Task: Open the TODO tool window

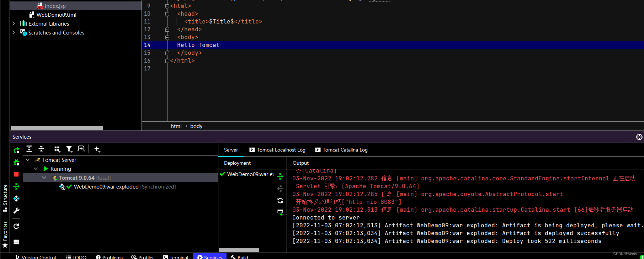Action: (76, 257)
